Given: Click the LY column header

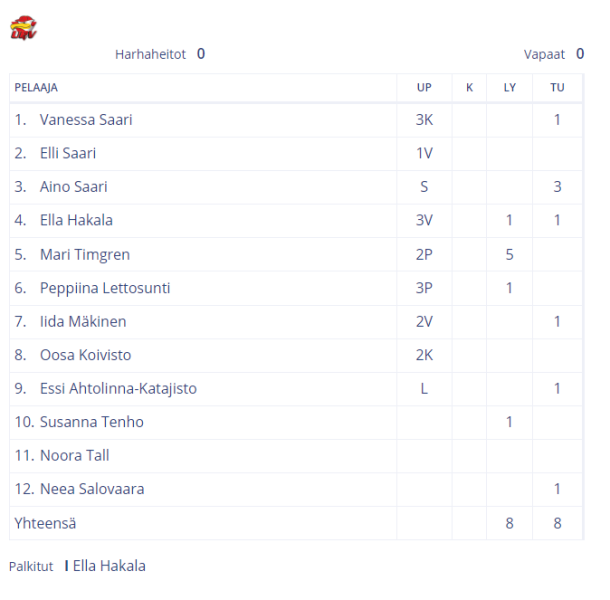Looking at the screenshot, I should tap(509, 88).
